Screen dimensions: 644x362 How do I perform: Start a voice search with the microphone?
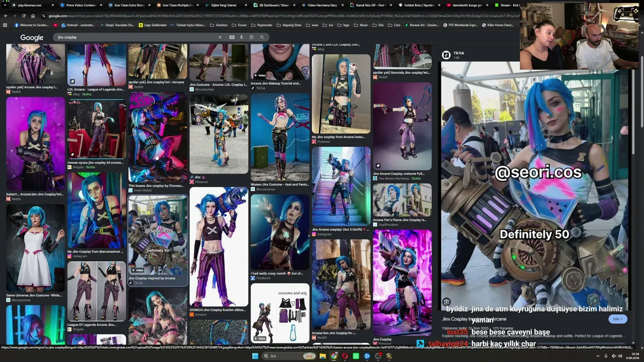(242, 37)
